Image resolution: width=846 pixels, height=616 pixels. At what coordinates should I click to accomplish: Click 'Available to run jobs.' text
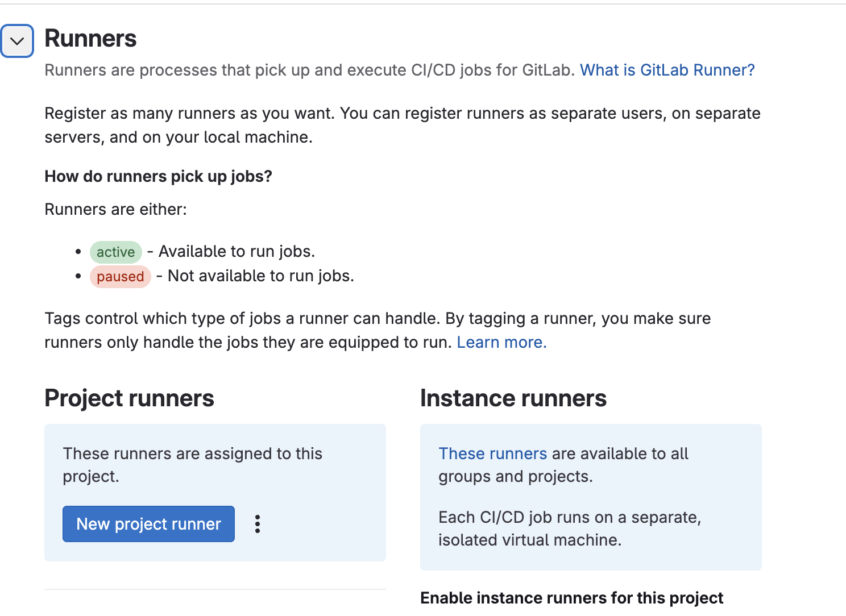click(237, 252)
